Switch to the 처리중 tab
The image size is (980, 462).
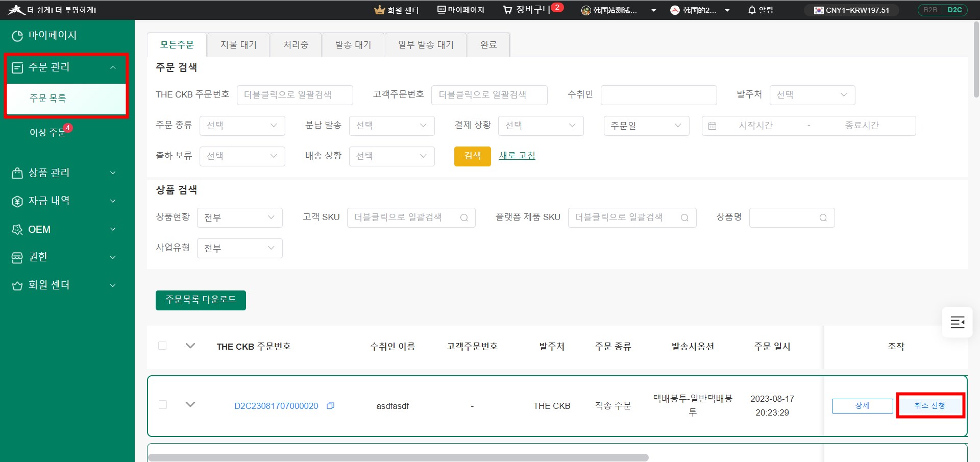[x=296, y=45]
